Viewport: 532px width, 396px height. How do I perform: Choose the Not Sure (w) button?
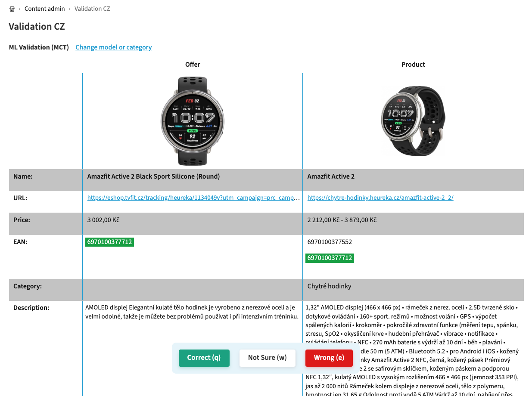tap(268, 358)
